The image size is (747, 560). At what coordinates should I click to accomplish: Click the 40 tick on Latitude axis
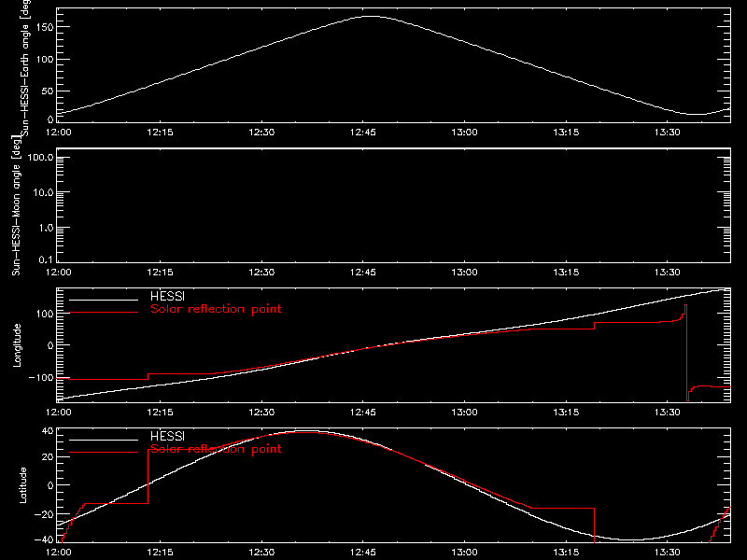tap(48, 431)
